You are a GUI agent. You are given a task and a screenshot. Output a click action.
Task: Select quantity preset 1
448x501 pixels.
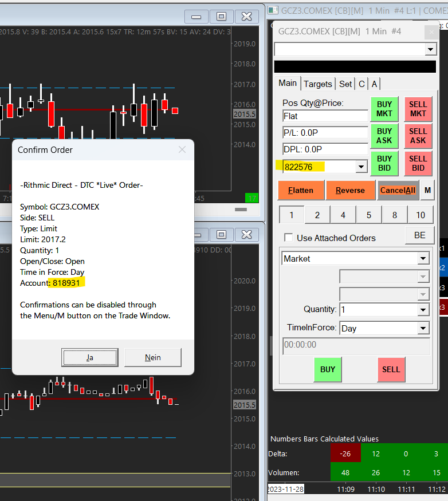(x=292, y=215)
